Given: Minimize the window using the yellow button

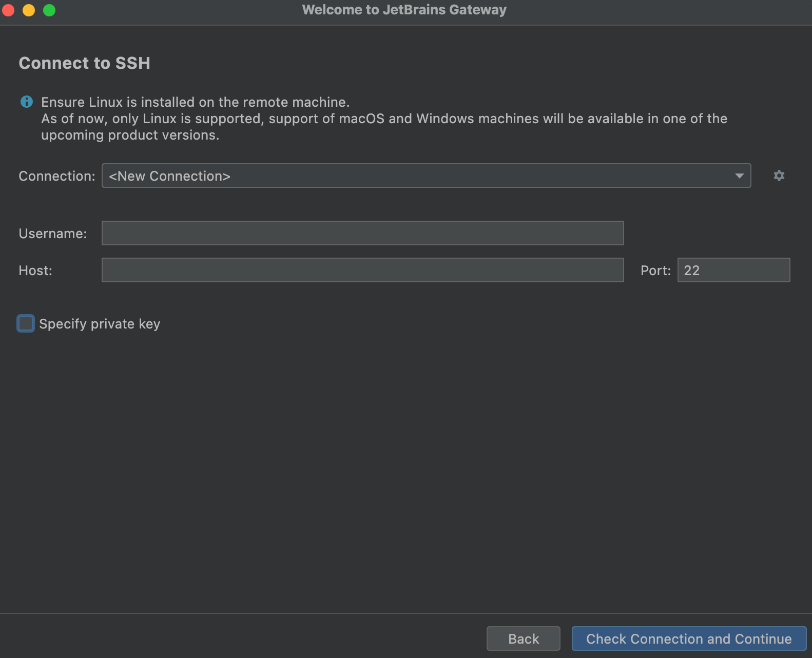Looking at the screenshot, I should pos(29,10).
